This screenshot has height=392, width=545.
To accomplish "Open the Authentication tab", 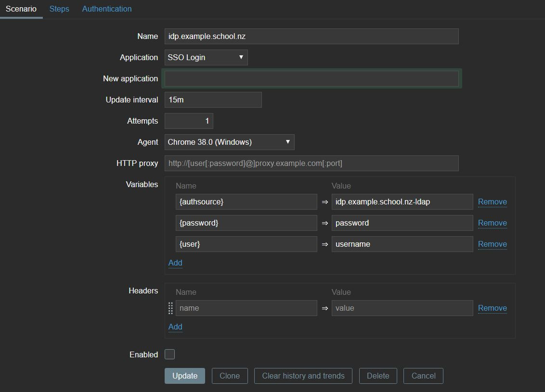I will coord(107,9).
